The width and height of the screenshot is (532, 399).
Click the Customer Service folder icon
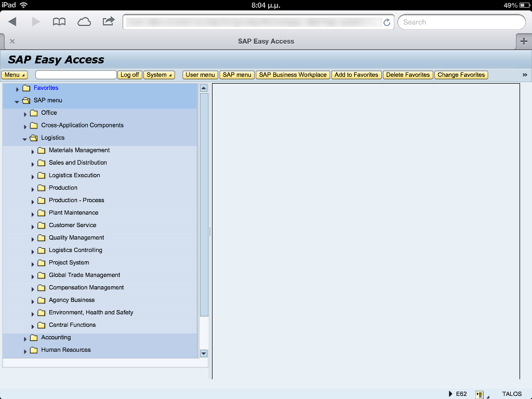tap(42, 225)
